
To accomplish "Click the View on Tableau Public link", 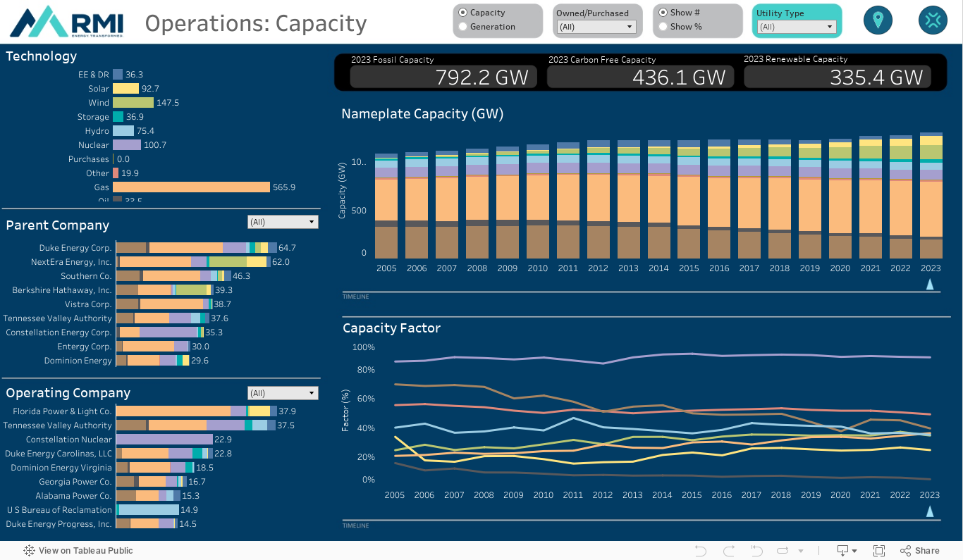I will (85, 550).
